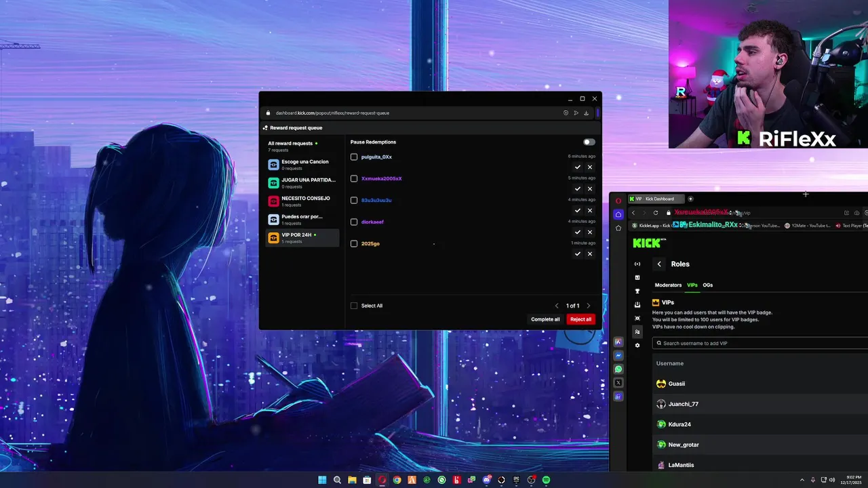
Task: Click back chevron beside Roles heading
Action: (659, 264)
